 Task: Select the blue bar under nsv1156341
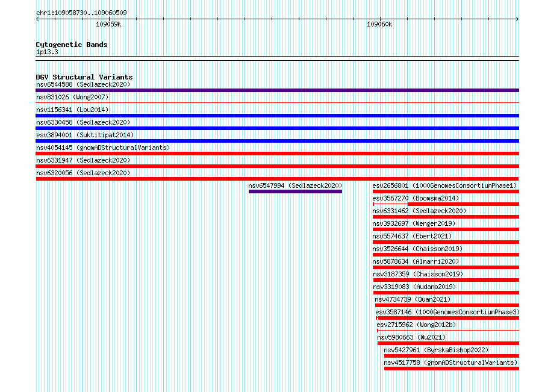point(277,116)
